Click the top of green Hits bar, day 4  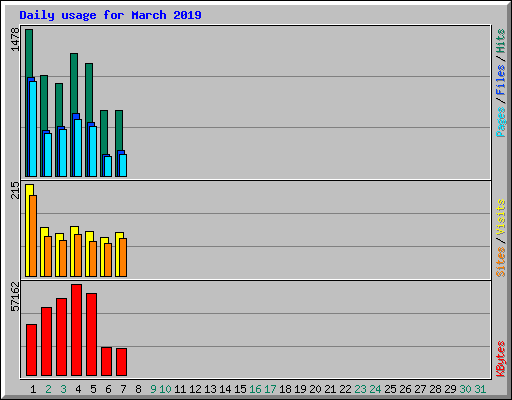74,55
